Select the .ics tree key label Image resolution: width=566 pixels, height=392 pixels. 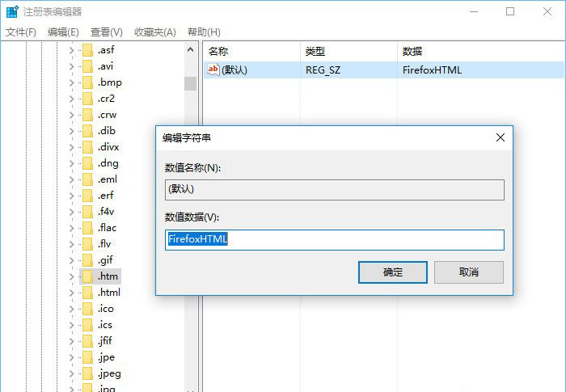(x=105, y=325)
